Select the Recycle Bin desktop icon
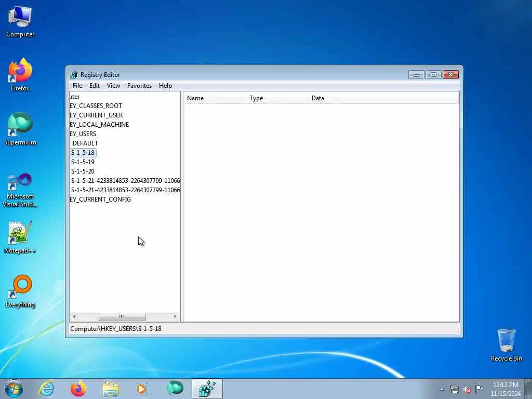This screenshot has width=532, height=399. pos(506,345)
